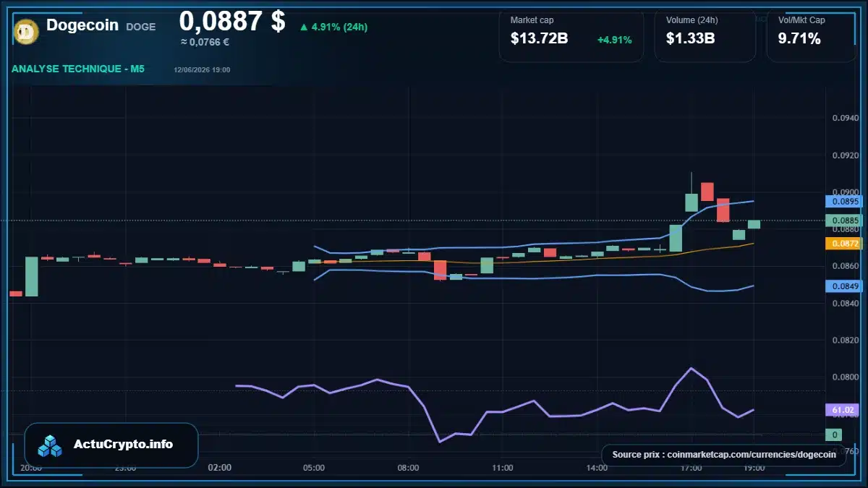868x488 pixels.
Task: Click the +4.91% market cap change
Action: [614, 40]
